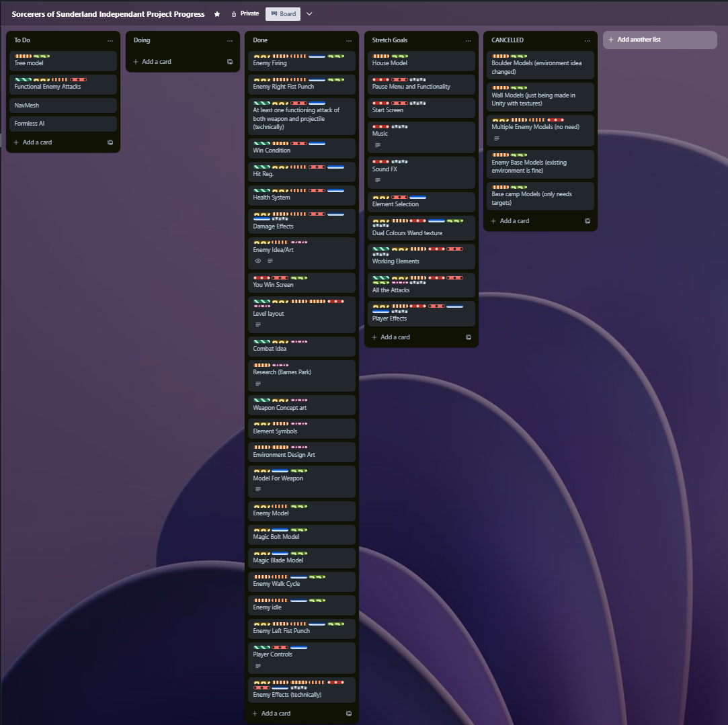Open the Tree model card
The width and height of the screenshot is (728, 725).
(x=63, y=60)
